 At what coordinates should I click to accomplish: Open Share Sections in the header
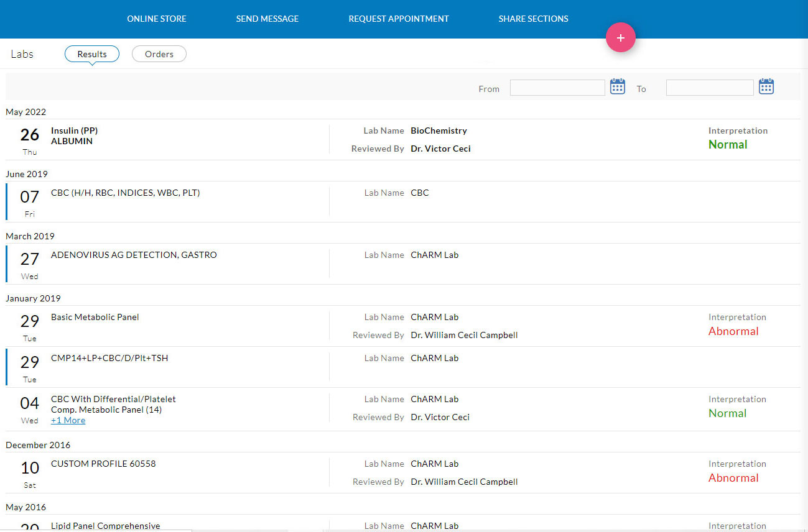(x=533, y=19)
